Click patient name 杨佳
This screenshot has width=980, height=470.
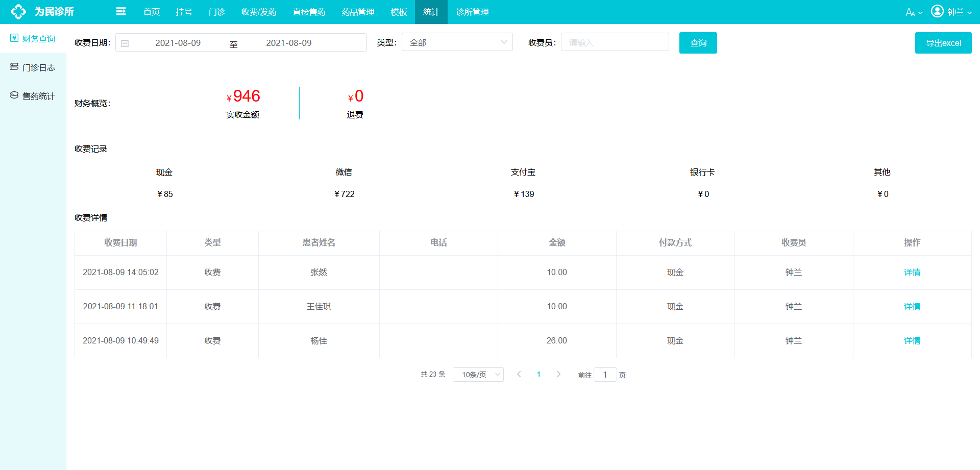pos(319,341)
